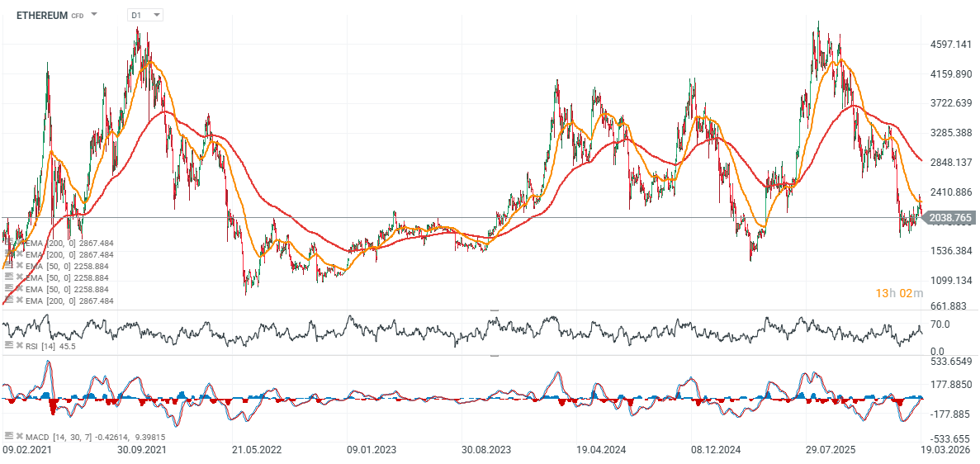Open settings for the RSI [14] indicator
Image resolution: width=980 pixels, height=464 pixels.
9,345
